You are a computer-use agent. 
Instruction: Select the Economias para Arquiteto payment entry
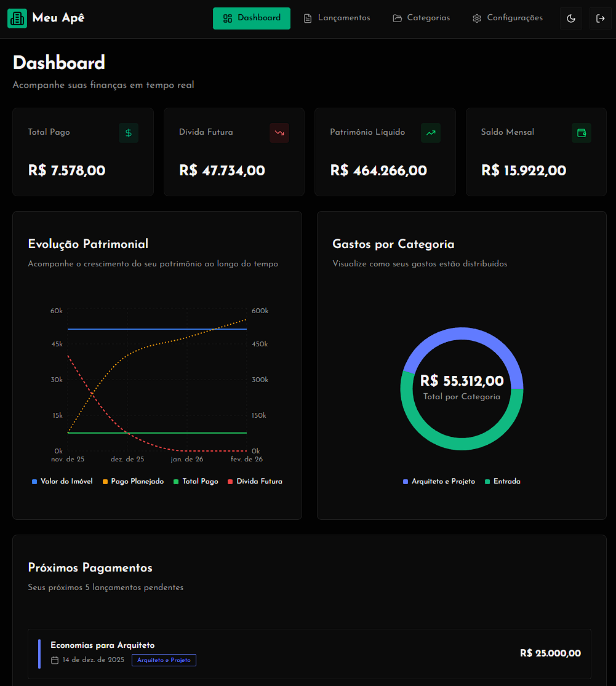308,653
